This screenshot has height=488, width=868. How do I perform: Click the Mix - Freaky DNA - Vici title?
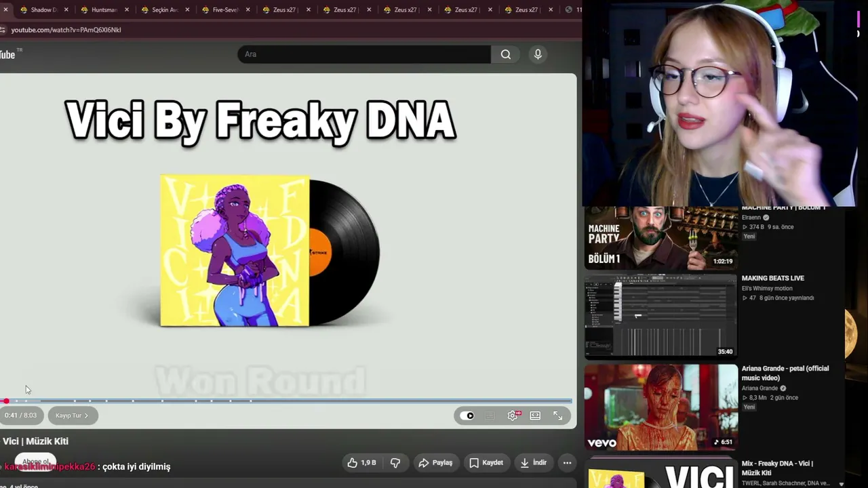pyautogui.click(x=777, y=468)
